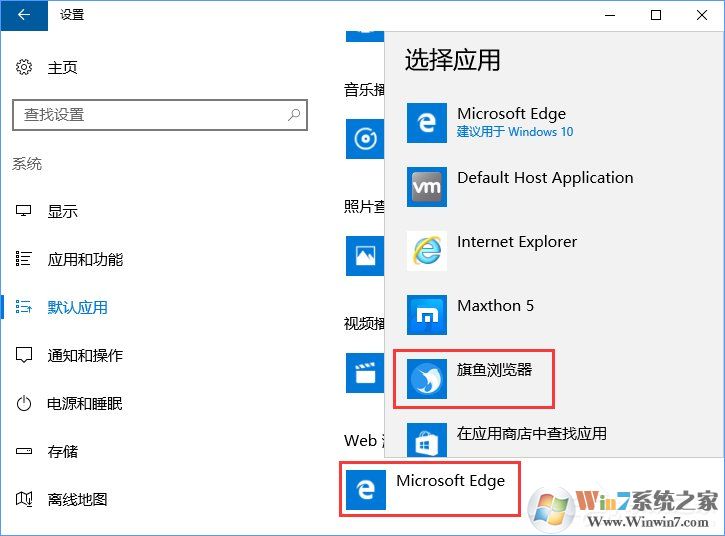Viewport: 725px width, 536px height.
Task: Open 通知和操作 settings
Action: pos(86,356)
